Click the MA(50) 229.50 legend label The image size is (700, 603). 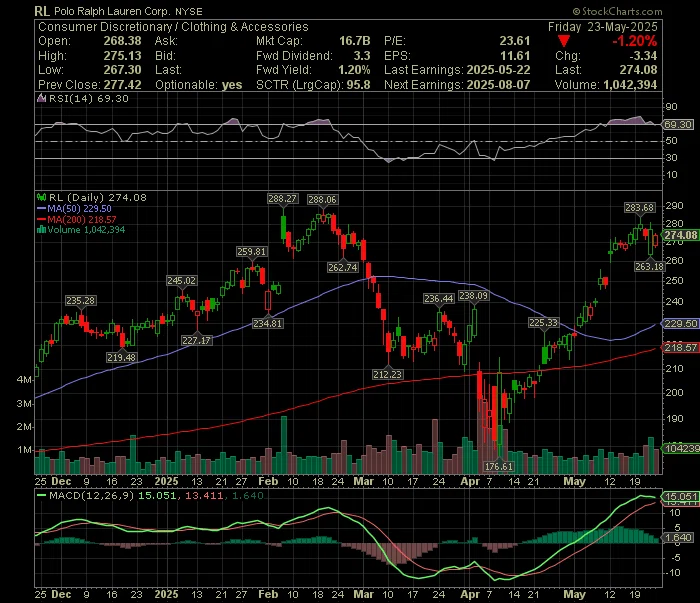click(79, 208)
